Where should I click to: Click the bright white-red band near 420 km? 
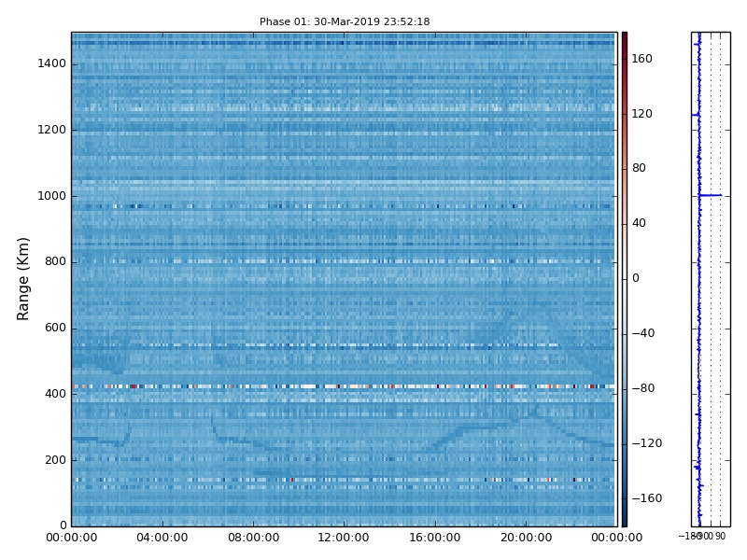coord(344,386)
